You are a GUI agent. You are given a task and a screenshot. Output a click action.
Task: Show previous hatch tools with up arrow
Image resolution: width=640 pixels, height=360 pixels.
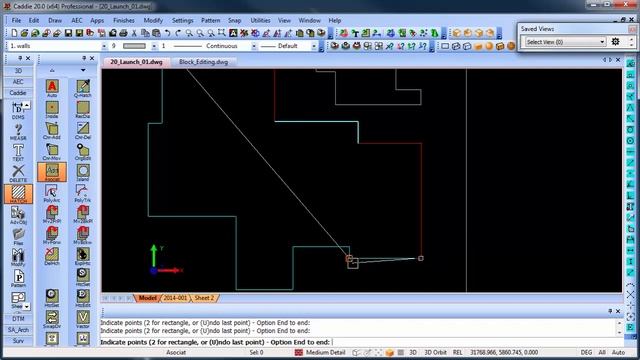tap(52, 71)
